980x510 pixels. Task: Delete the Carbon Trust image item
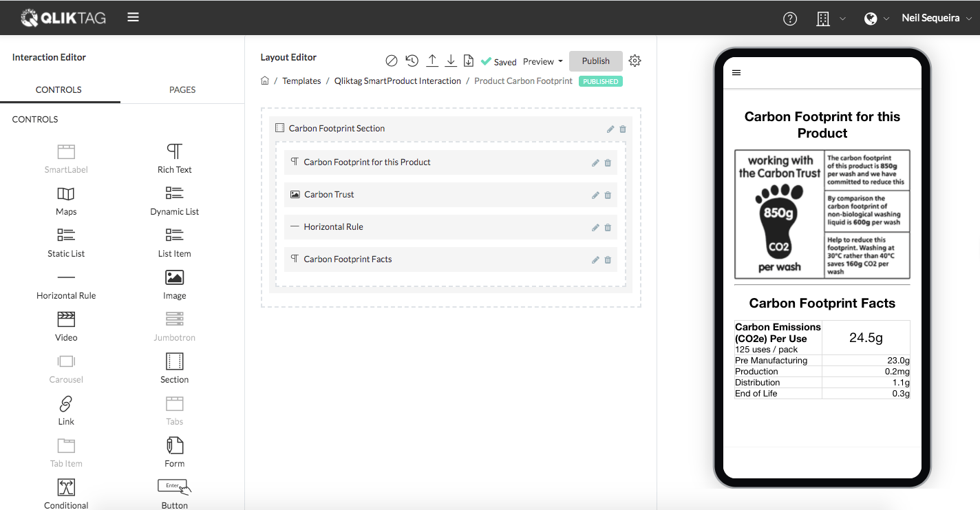(608, 195)
